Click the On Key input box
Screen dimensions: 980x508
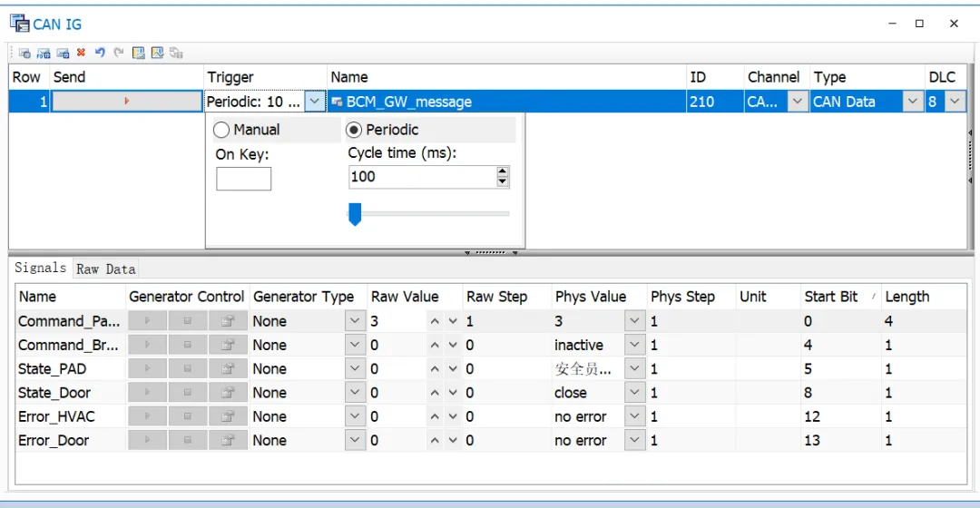point(244,179)
